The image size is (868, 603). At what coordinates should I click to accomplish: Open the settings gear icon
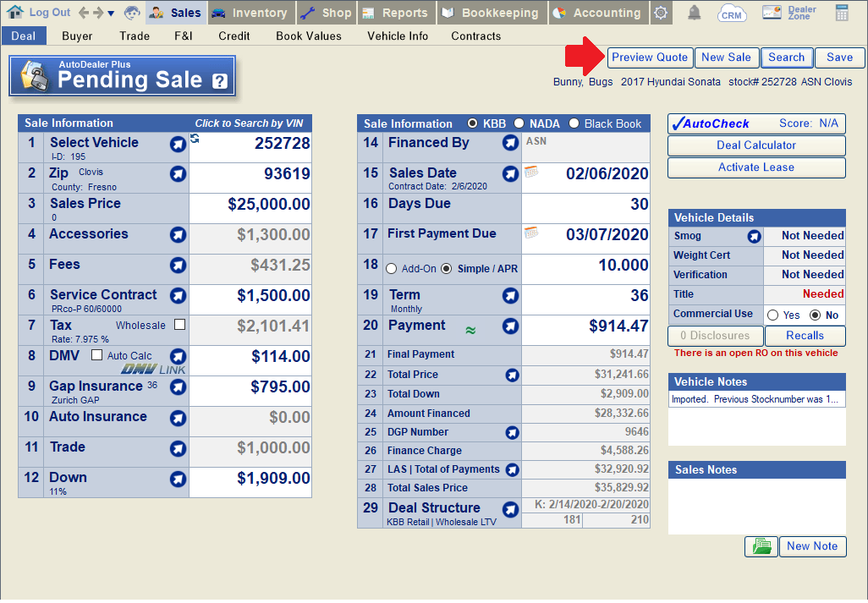pos(661,13)
